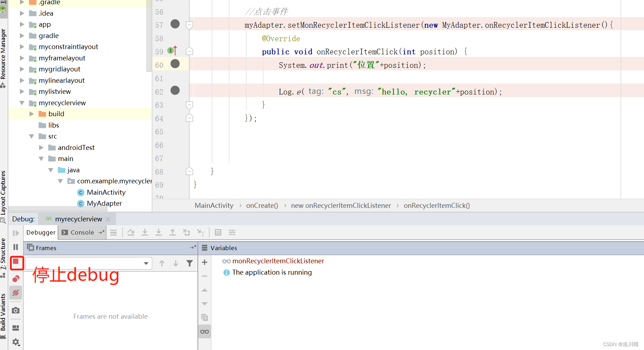Add a new watch with plus

point(205,262)
